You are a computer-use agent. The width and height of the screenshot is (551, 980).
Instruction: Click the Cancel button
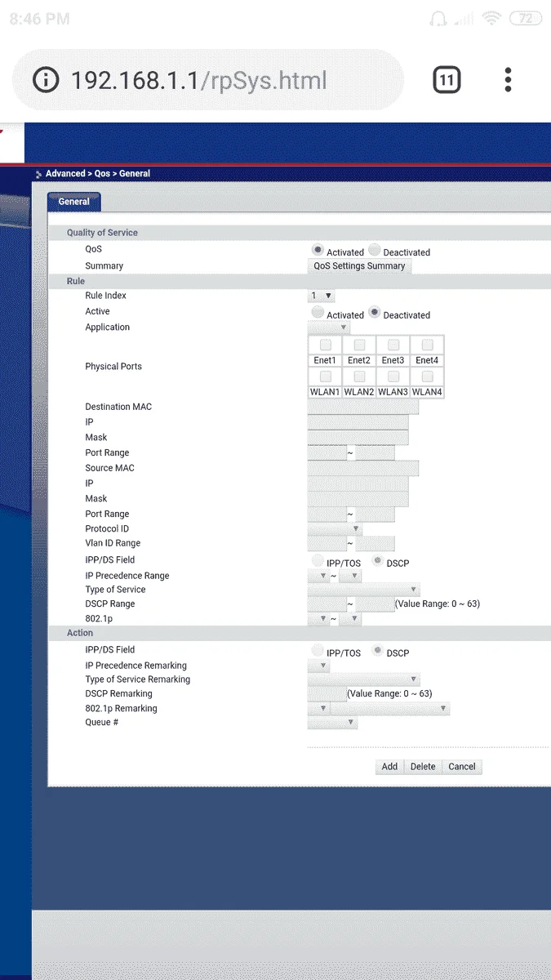[x=462, y=767]
